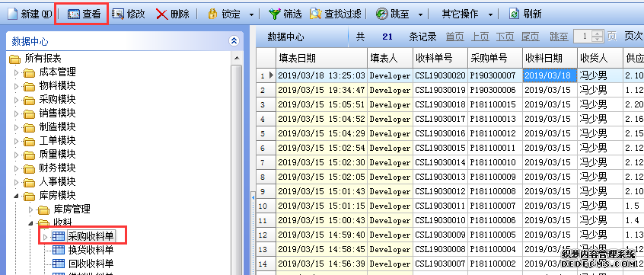The width and height of the screenshot is (644, 275).
Task: Expand the 采购模块 folder in tree
Action: tap(17, 100)
